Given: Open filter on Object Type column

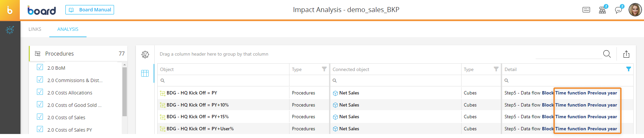Looking at the screenshot, I should tap(324, 69).
